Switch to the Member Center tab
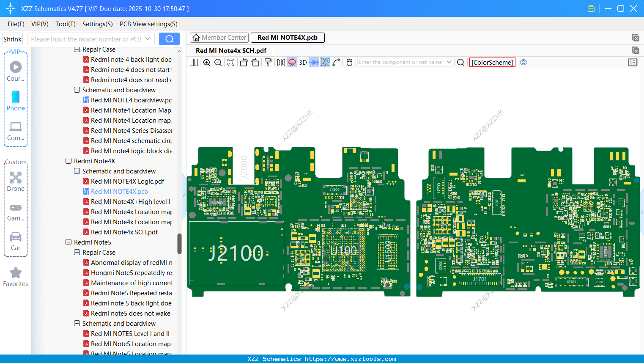Viewport: 644px width, 363px height. [219, 38]
